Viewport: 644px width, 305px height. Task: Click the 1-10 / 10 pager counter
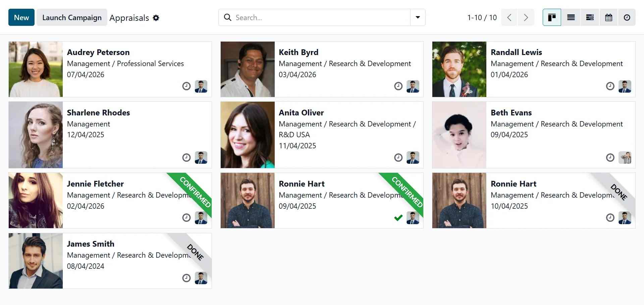click(482, 17)
